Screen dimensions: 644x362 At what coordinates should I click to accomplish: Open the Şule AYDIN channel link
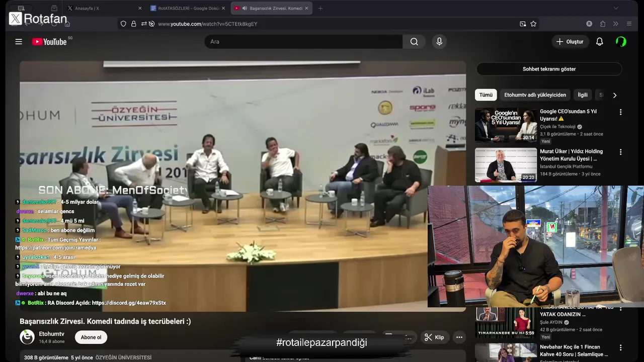[x=551, y=322]
